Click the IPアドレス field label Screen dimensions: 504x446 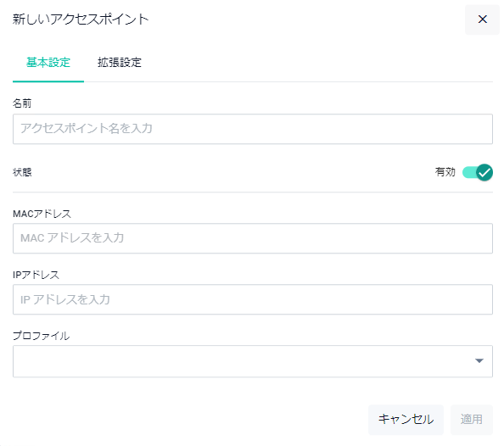pyautogui.click(x=36, y=275)
